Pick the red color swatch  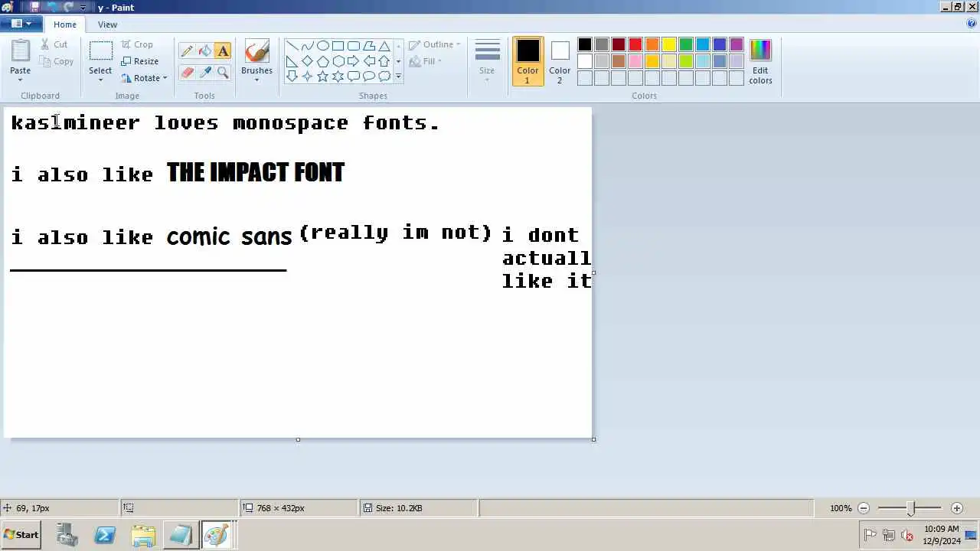[x=635, y=45]
